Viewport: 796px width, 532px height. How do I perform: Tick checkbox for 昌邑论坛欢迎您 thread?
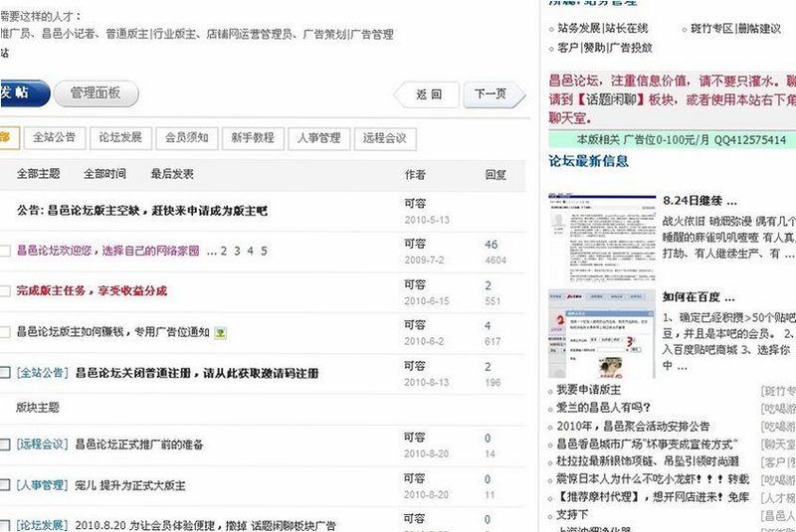point(5,251)
